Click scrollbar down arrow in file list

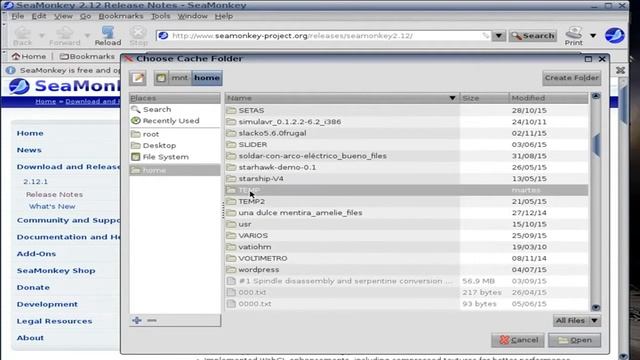pos(596,307)
